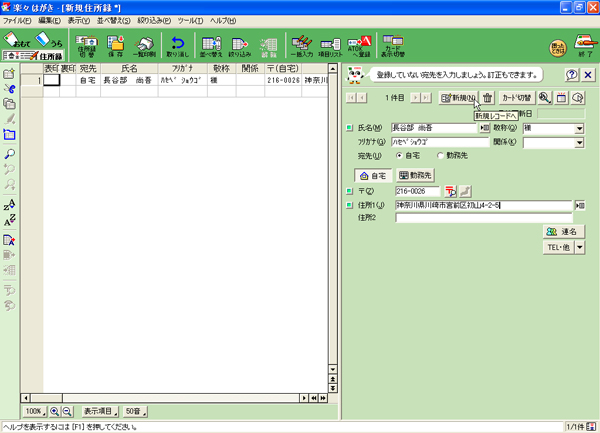600x433 pixels.
Task: Switch to the 勤務先 address tab
Action: pos(415,175)
